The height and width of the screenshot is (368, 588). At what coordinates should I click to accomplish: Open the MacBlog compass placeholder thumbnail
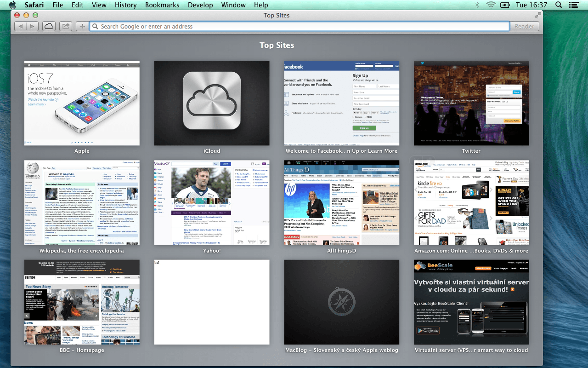click(342, 302)
